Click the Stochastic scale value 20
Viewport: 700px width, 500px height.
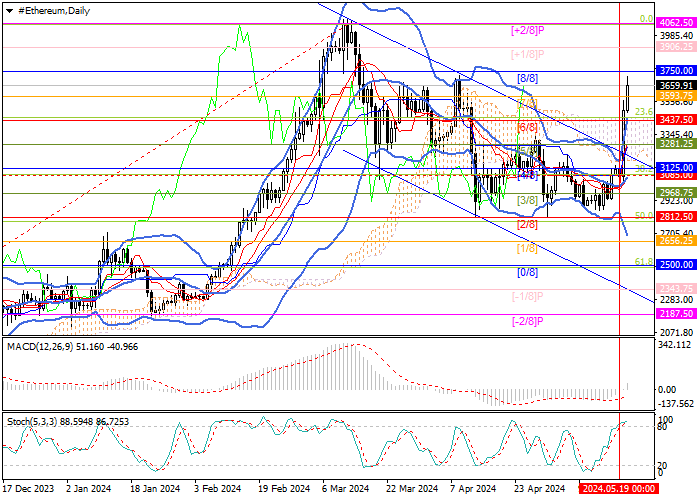(663, 466)
